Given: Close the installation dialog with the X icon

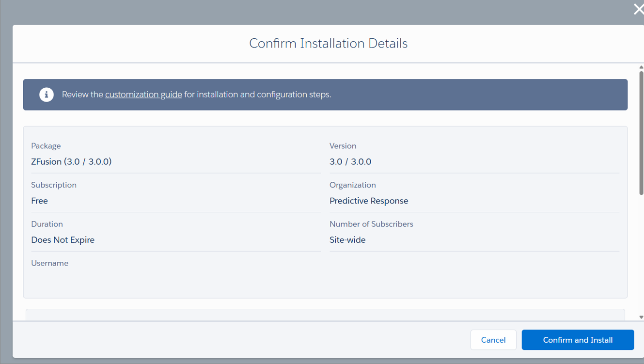Looking at the screenshot, I should [638, 9].
